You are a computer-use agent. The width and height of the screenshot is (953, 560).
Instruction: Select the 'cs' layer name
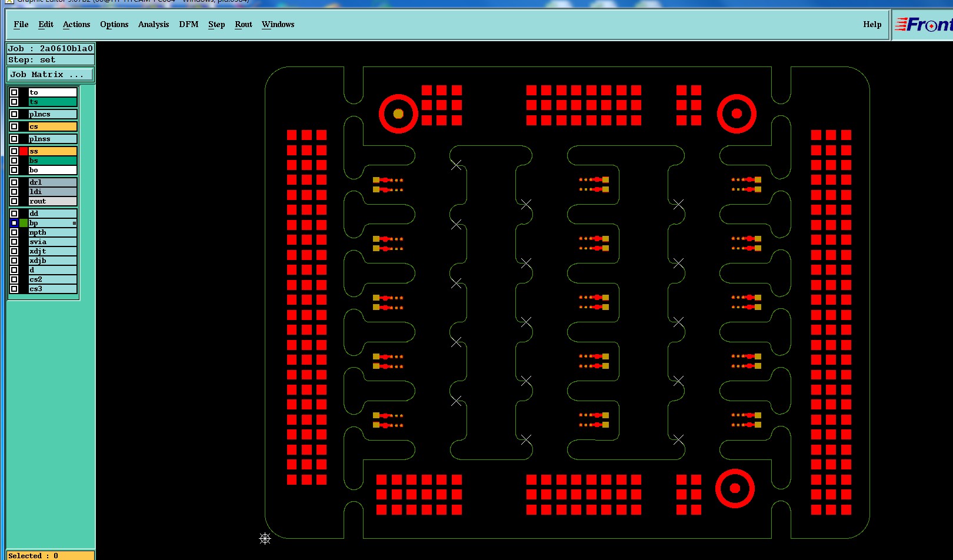coord(53,126)
